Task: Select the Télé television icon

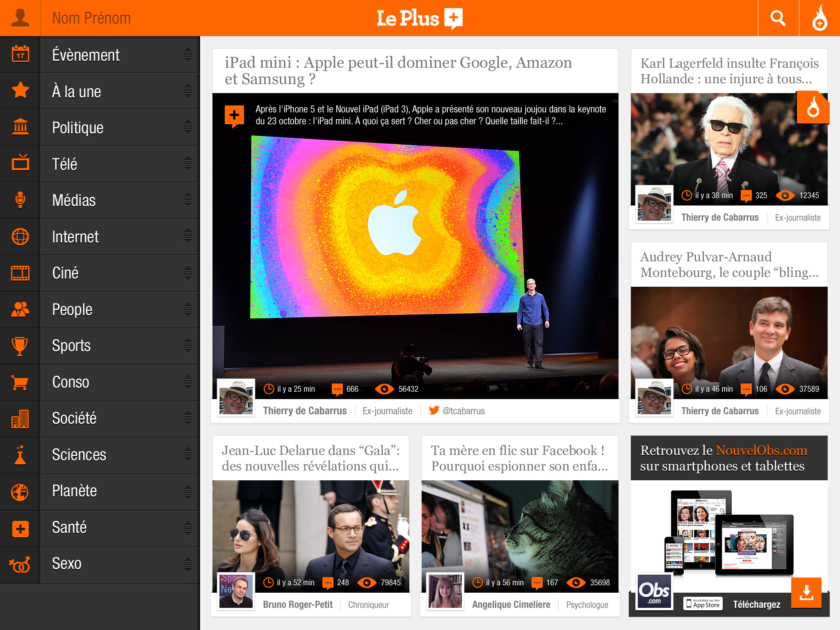Action: 20,163
